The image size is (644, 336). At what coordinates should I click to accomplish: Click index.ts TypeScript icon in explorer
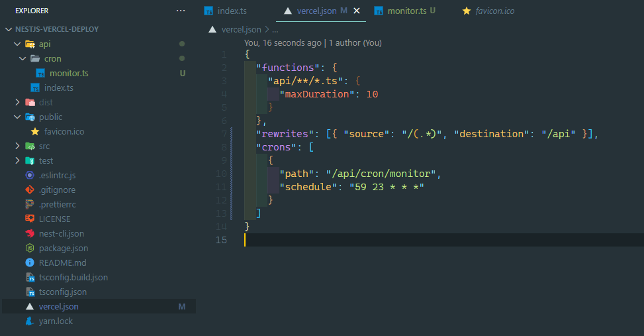tap(35, 87)
